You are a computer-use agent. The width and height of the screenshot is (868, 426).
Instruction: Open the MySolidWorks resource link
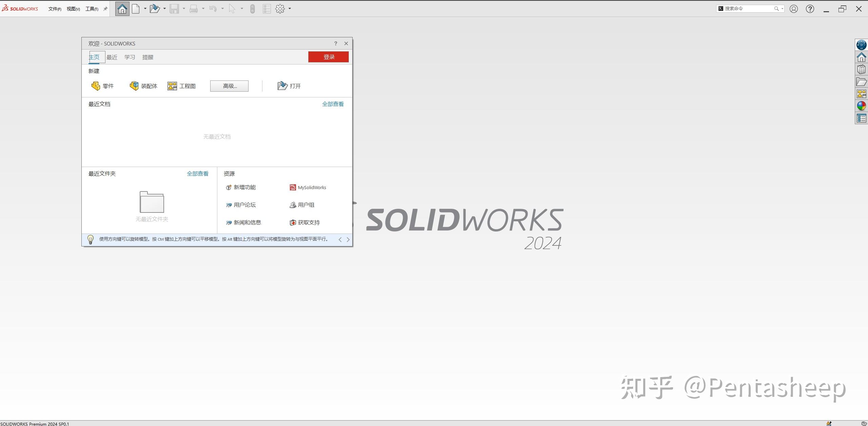308,187
